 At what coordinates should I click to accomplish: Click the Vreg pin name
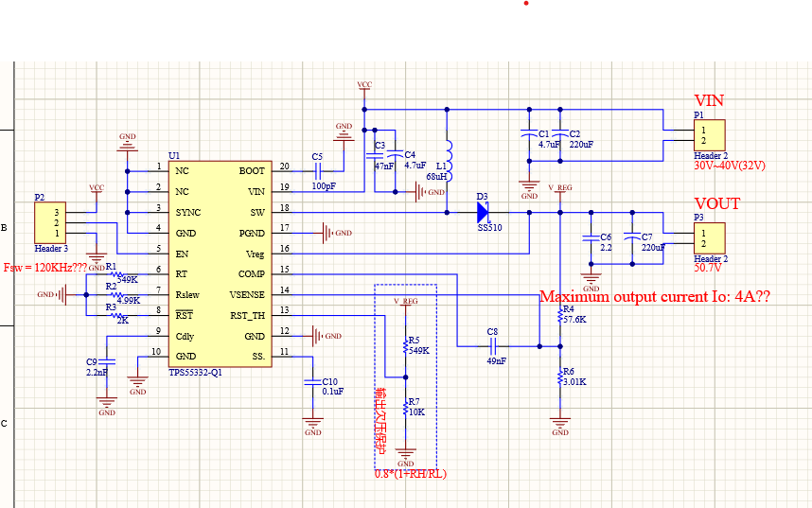point(255,254)
